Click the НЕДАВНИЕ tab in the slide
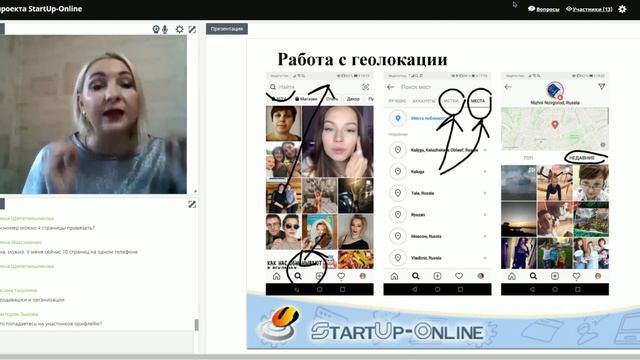This screenshot has height=360, width=640. tap(582, 158)
